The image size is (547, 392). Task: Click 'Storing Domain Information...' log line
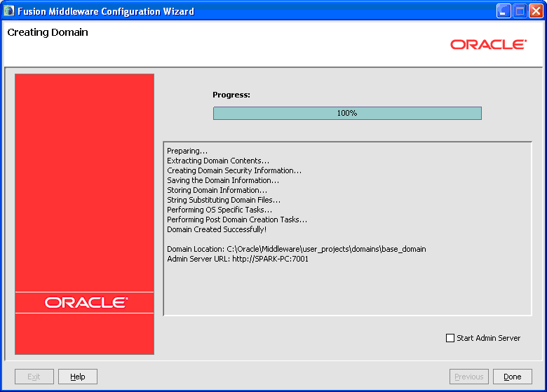tap(217, 190)
